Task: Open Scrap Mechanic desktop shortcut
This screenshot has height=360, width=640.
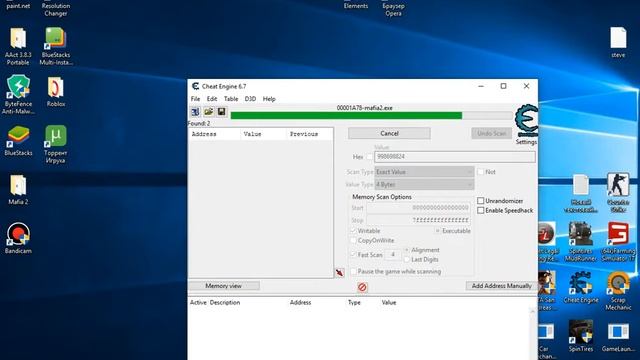Action: (618, 291)
